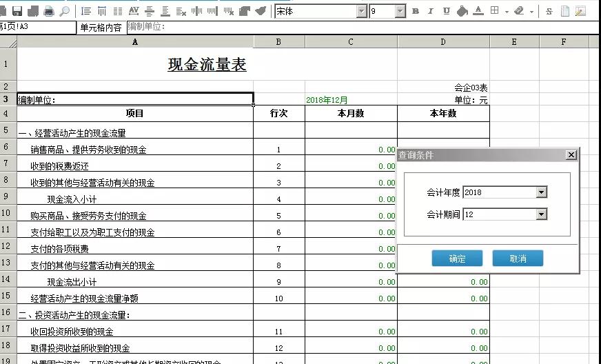Select column header B

[278, 42]
